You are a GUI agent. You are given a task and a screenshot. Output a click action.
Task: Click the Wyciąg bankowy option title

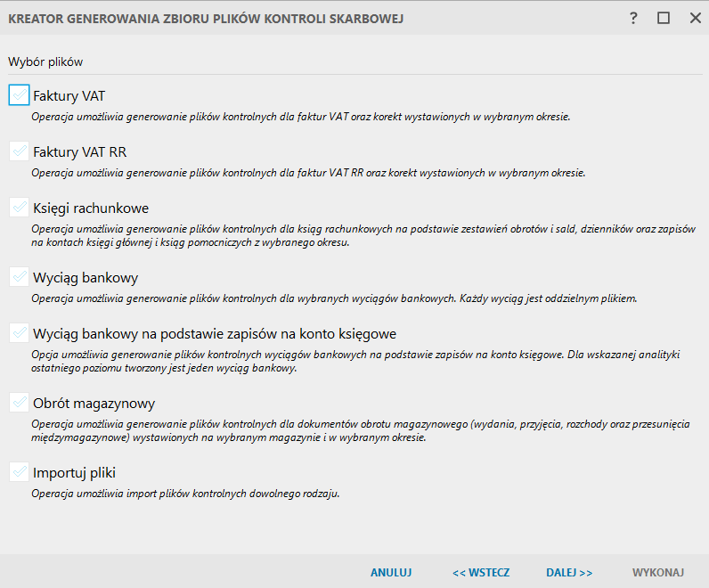pos(86,278)
